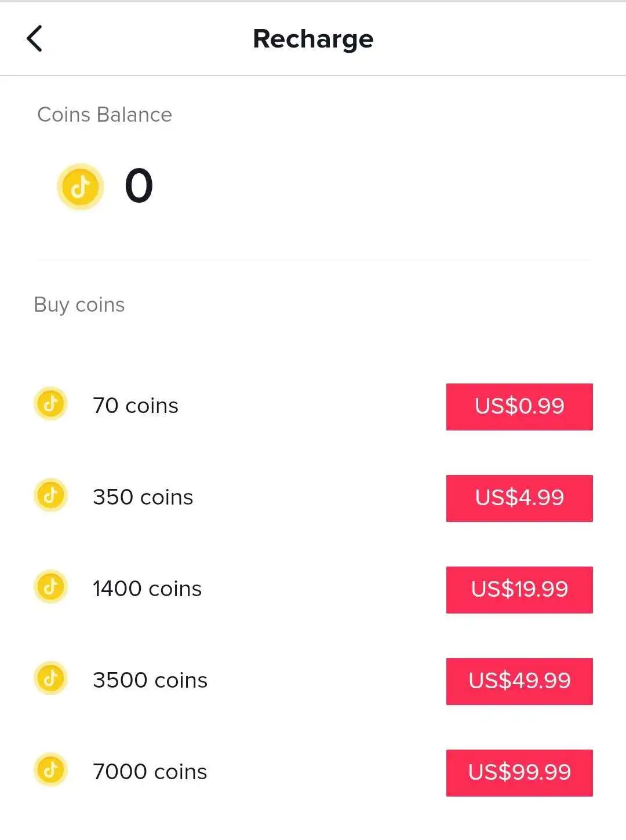The image size is (626, 840).
Task: Select the 1400 coins label
Action: click(147, 589)
